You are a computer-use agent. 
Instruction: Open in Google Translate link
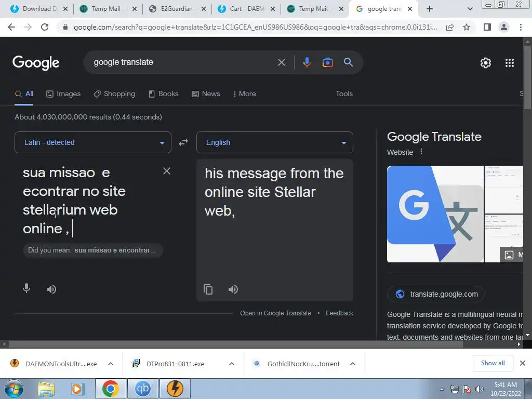[x=275, y=313]
